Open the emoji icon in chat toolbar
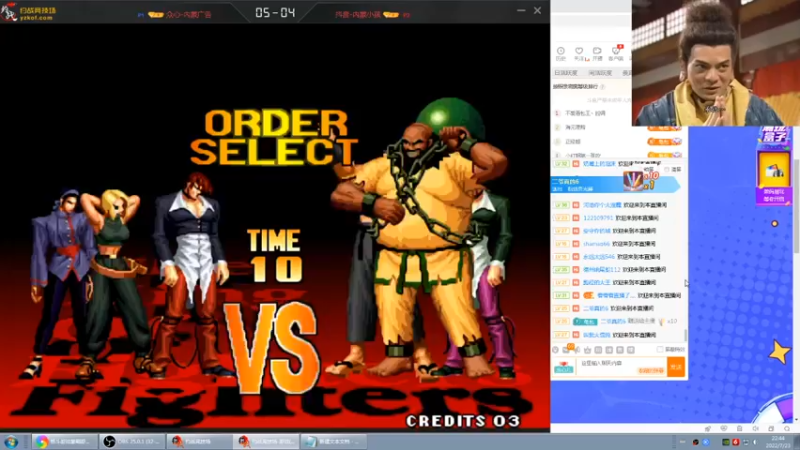 click(x=556, y=350)
